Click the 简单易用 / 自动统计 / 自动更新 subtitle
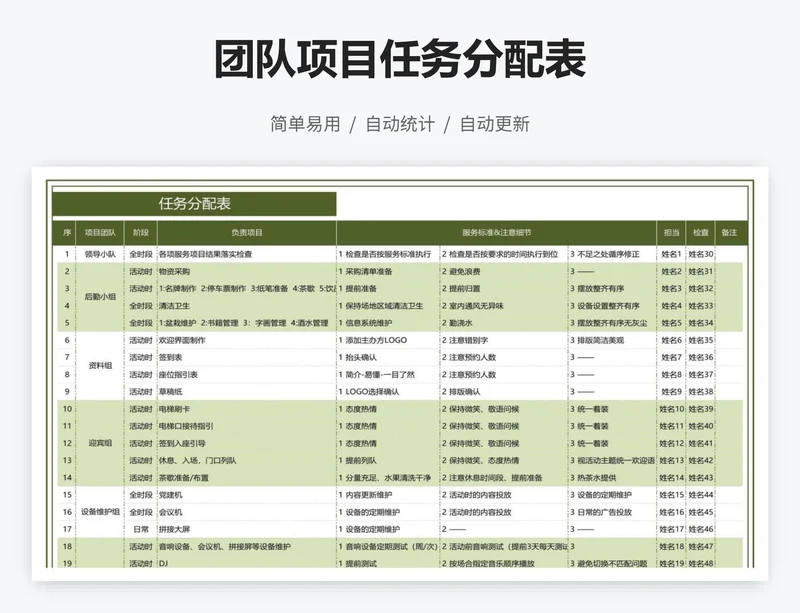This screenshot has width=800, height=613. pyautogui.click(x=399, y=124)
